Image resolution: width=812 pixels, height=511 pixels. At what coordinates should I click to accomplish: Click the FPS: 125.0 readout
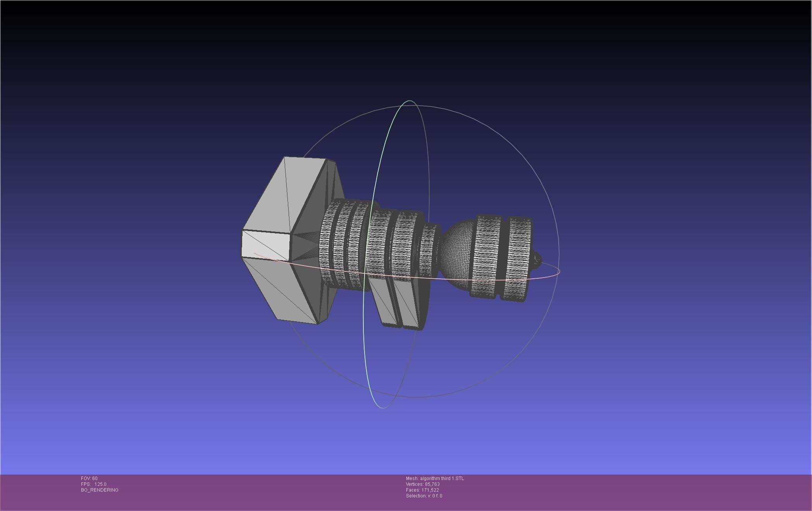[x=94, y=484]
